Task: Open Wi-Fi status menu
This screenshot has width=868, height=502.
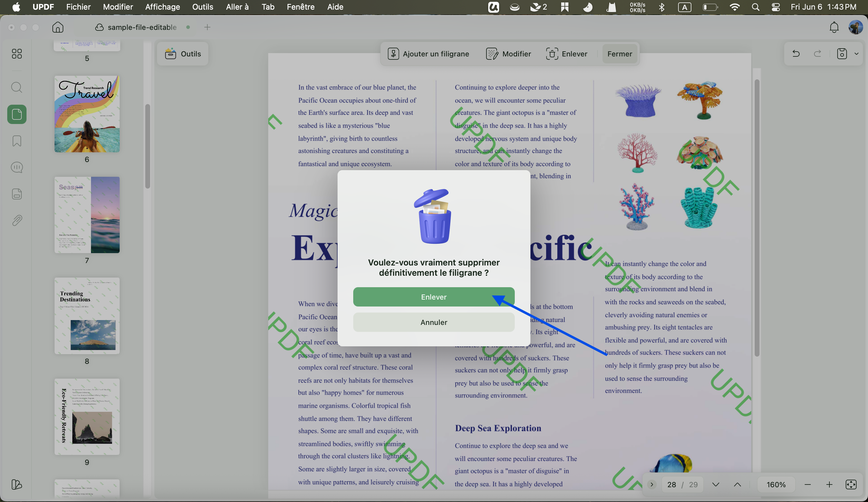Action: [x=735, y=7]
